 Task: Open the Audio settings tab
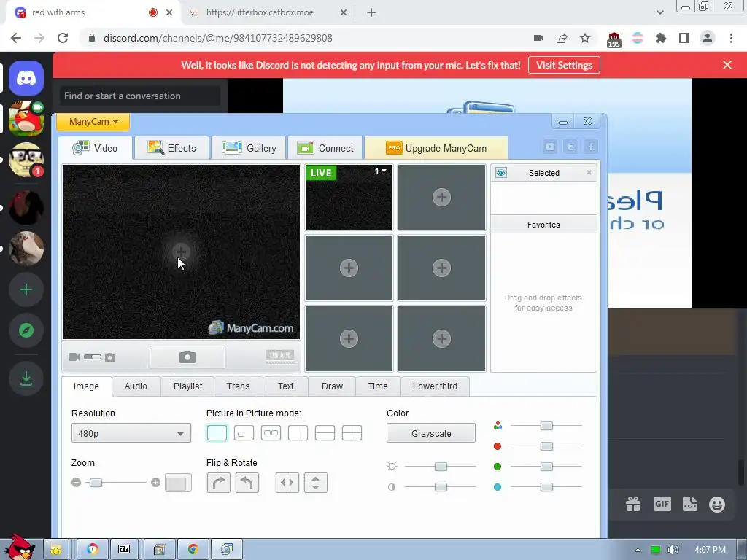[x=136, y=386]
